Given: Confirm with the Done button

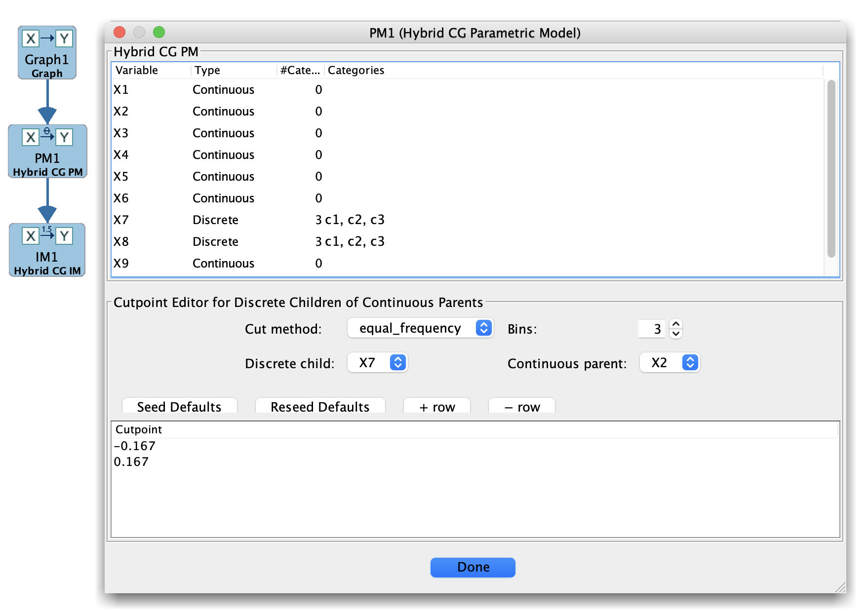Looking at the screenshot, I should (473, 567).
